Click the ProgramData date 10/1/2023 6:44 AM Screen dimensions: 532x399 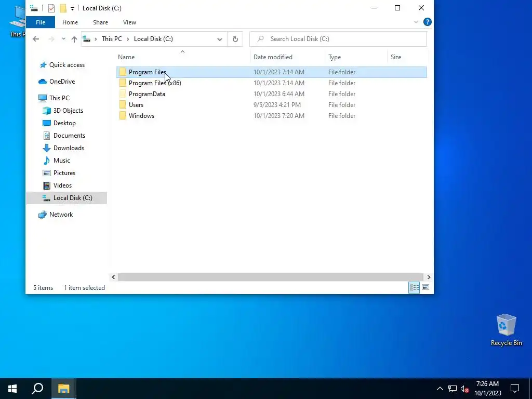tap(279, 94)
